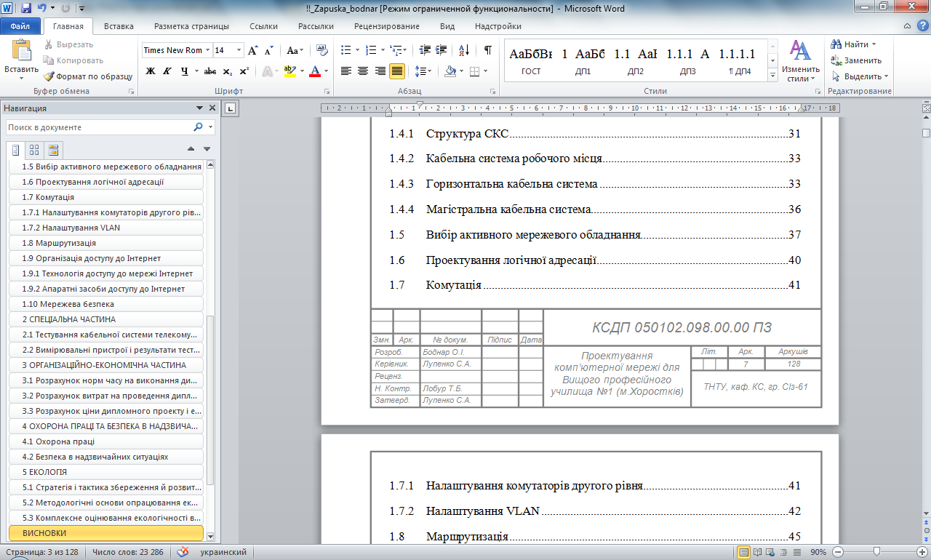931x560 pixels.
Task: Show page thumbnails in Navigation pane
Action: (x=33, y=150)
